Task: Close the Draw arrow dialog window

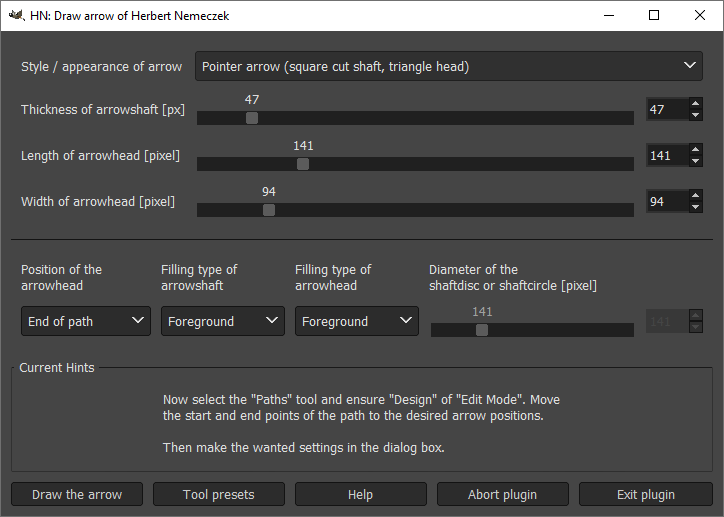Action: point(700,15)
